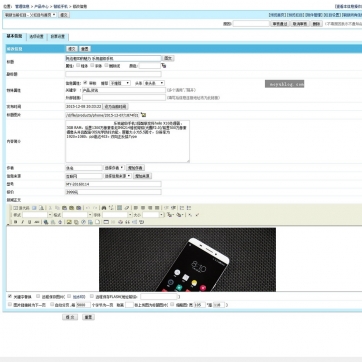The width and height of the screenshot is (362, 362).
Task: Open background color picker in editor toolbar
Action: click(181, 215)
